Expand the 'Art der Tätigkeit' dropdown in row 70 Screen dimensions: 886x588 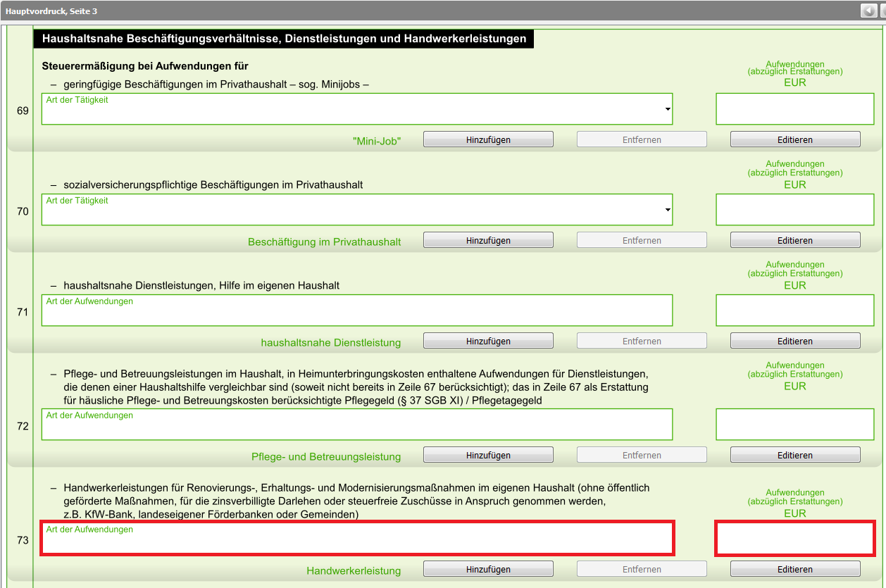[x=666, y=211]
